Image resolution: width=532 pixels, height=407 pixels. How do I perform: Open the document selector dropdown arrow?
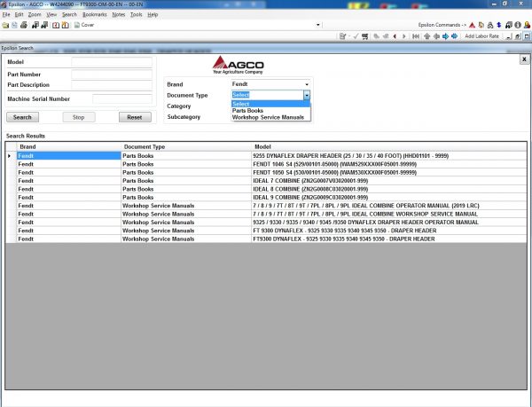pyautogui.click(x=318, y=25)
